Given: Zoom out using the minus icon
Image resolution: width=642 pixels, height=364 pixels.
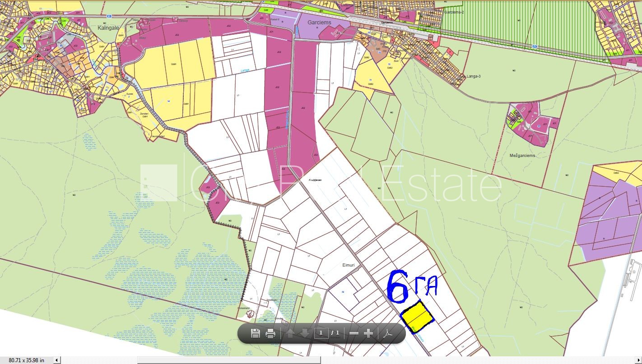Looking at the screenshot, I should pos(354,333).
